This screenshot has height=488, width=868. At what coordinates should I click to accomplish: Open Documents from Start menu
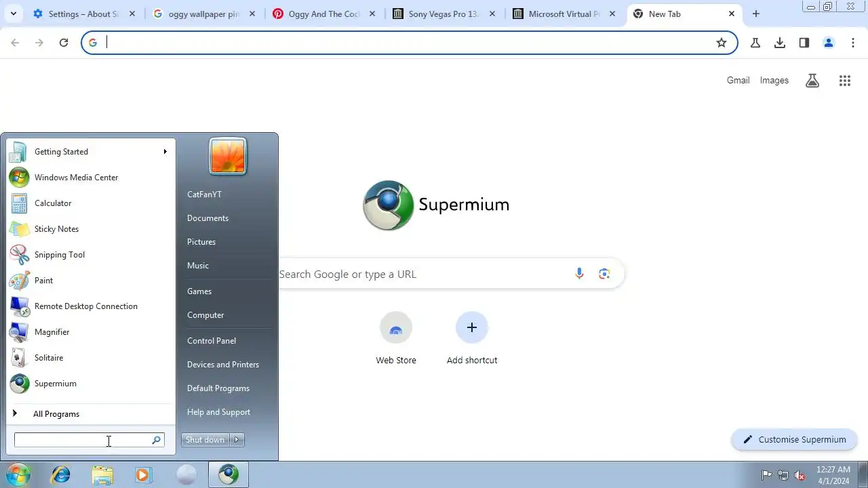click(208, 218)
